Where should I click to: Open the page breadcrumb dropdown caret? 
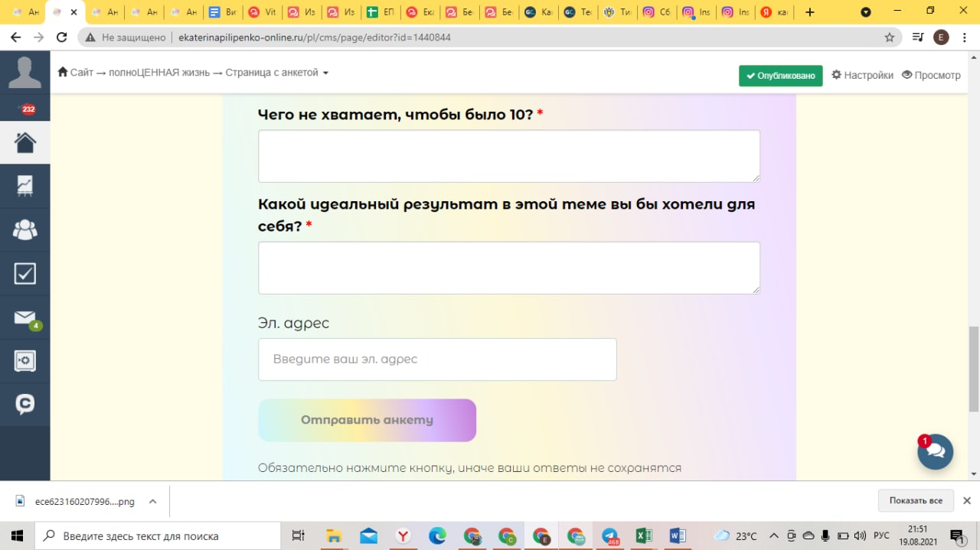click(325, 73)
